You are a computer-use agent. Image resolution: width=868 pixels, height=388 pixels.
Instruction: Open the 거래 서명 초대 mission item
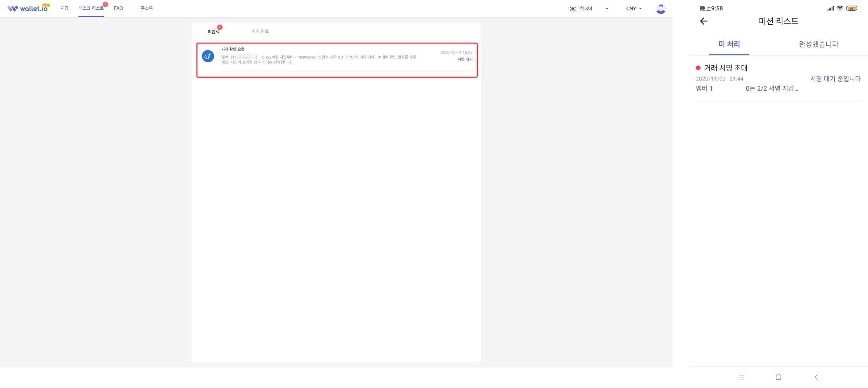[726, 68]
